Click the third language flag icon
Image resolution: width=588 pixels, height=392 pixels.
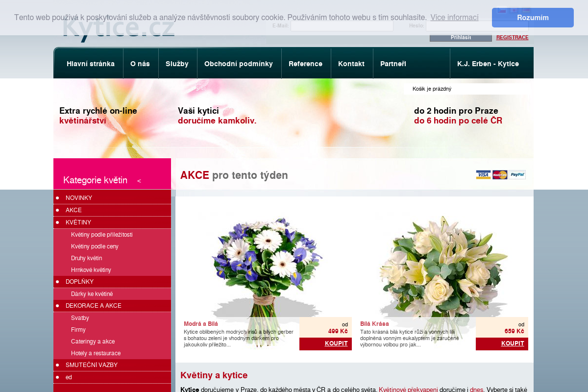point(526,9)
